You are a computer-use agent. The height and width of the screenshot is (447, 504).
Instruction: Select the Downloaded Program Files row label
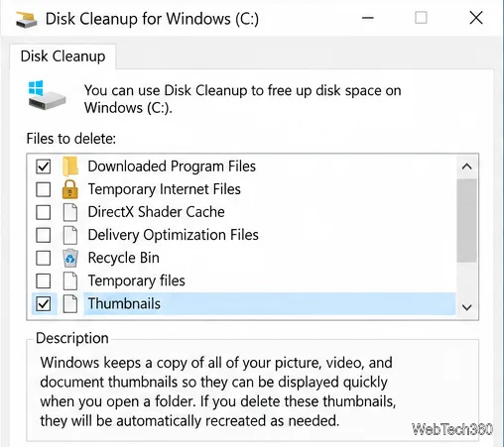[x=172, y=167]
